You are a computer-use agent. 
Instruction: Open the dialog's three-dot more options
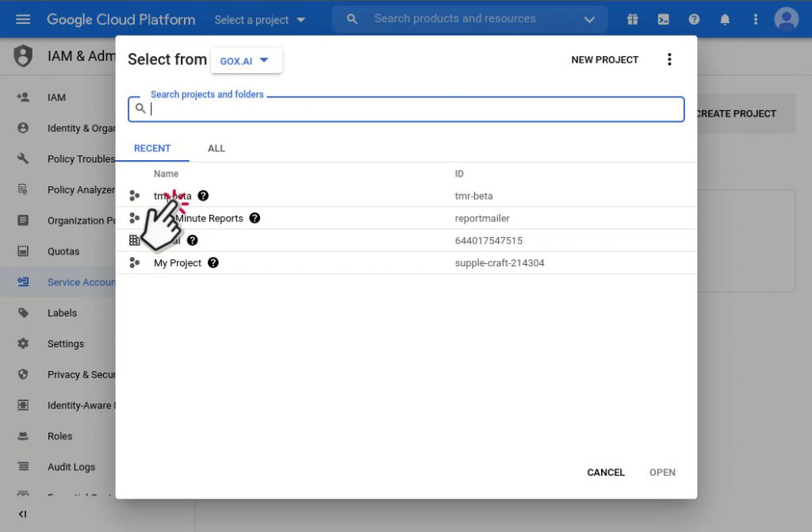click(x=669, y=59)
